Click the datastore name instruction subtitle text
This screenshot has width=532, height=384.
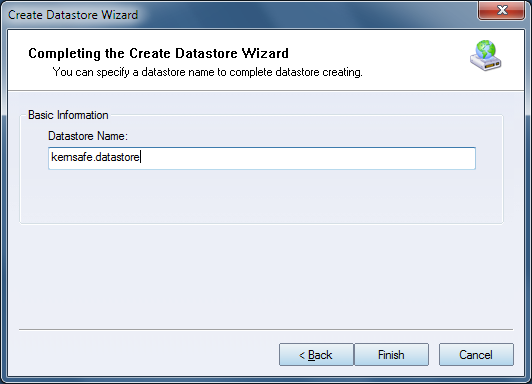pyautogui.click(x=208, y=72)
